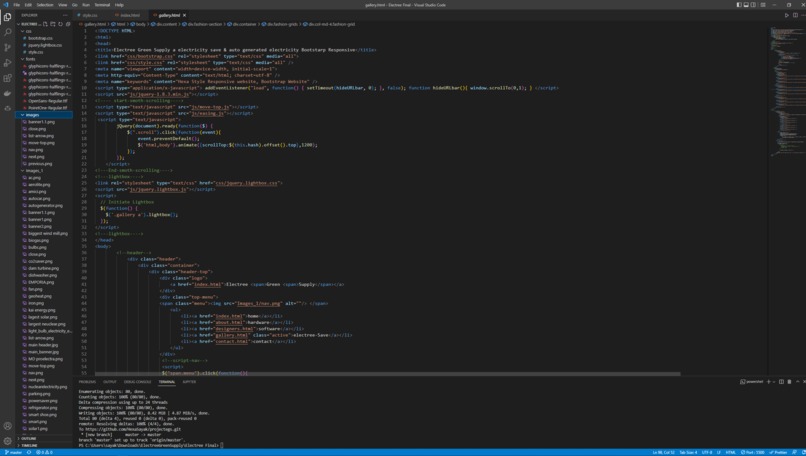Click the editor horizontal scrollbar
The width and height of the screenshot is (806, 456).
click(x=388, y=374)
